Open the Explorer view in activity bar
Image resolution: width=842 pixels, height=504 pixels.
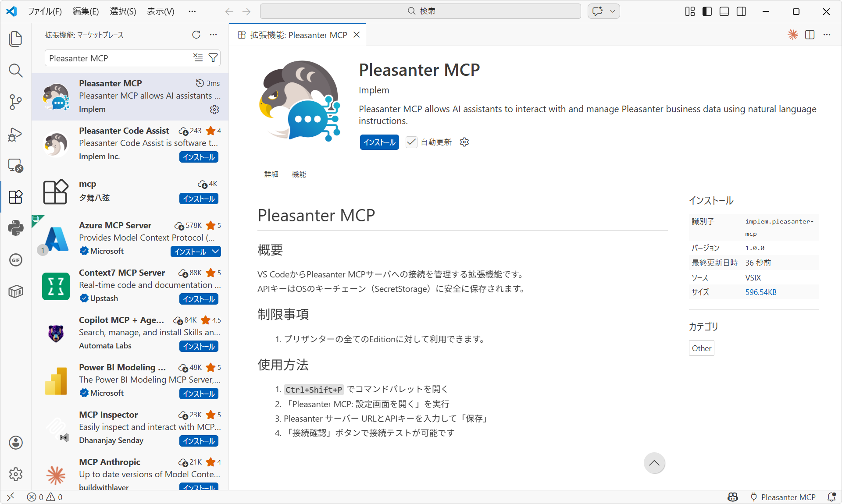pyautogui.click(x=16, y=39)
